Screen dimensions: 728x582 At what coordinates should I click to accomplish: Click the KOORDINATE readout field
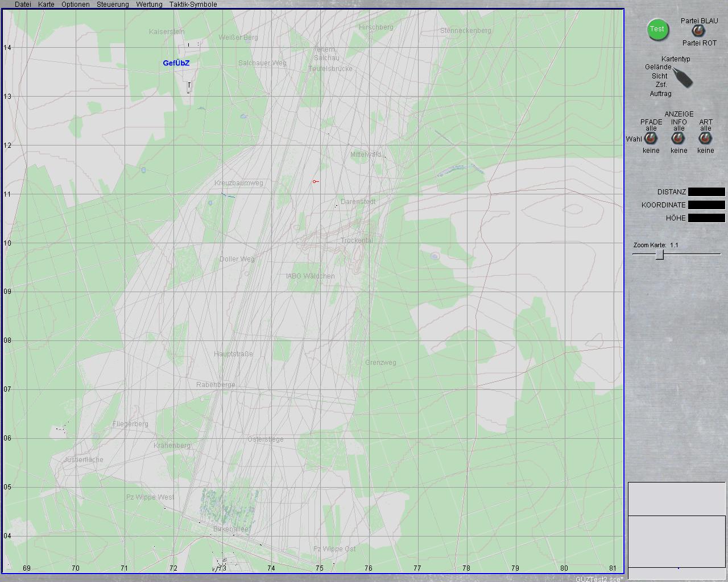706,205
